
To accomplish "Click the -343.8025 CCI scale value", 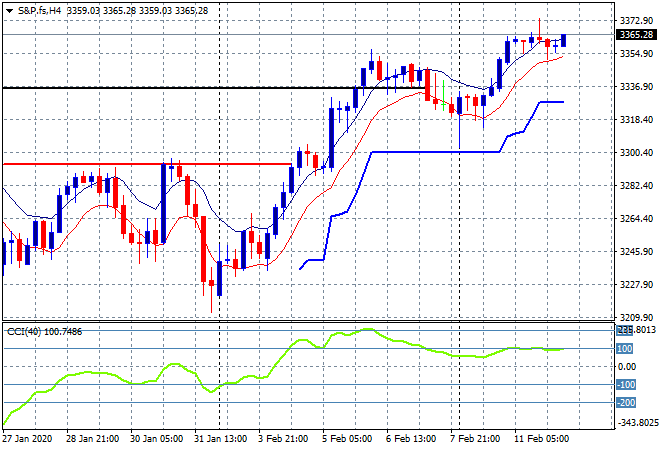I will (638, 423).
